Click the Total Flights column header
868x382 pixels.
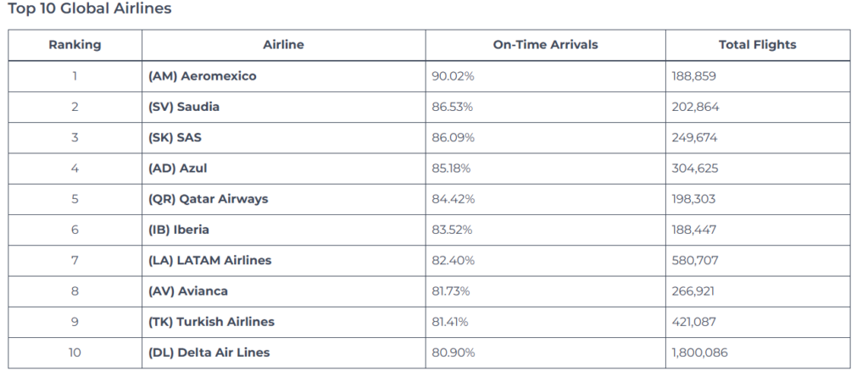[757, 45]
